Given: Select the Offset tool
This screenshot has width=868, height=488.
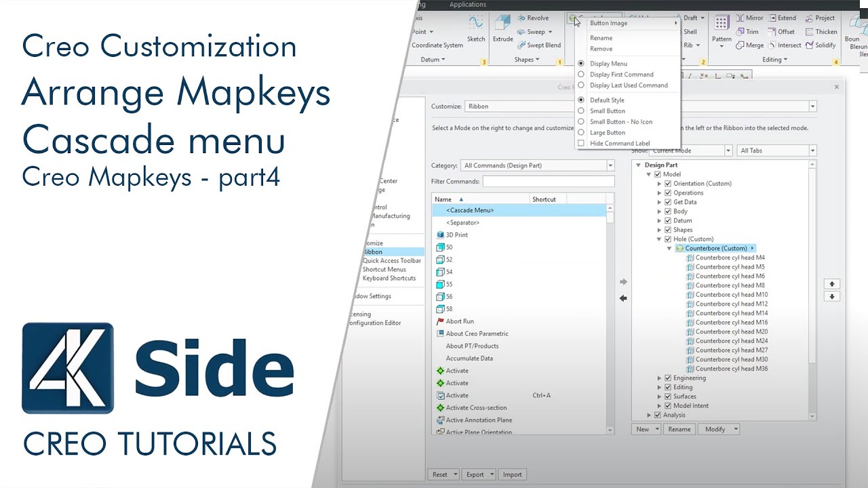Looking at the screenshot, I should pos(781,32).
